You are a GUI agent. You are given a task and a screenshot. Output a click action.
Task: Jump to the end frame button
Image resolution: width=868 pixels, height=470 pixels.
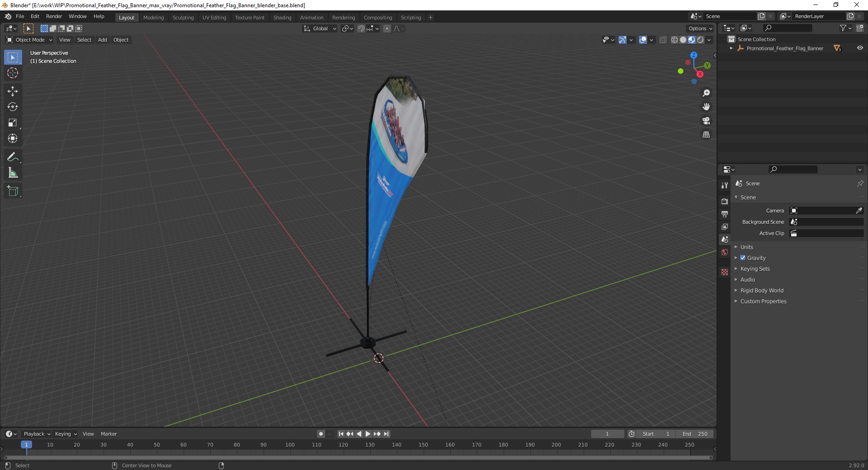point(386,434)
